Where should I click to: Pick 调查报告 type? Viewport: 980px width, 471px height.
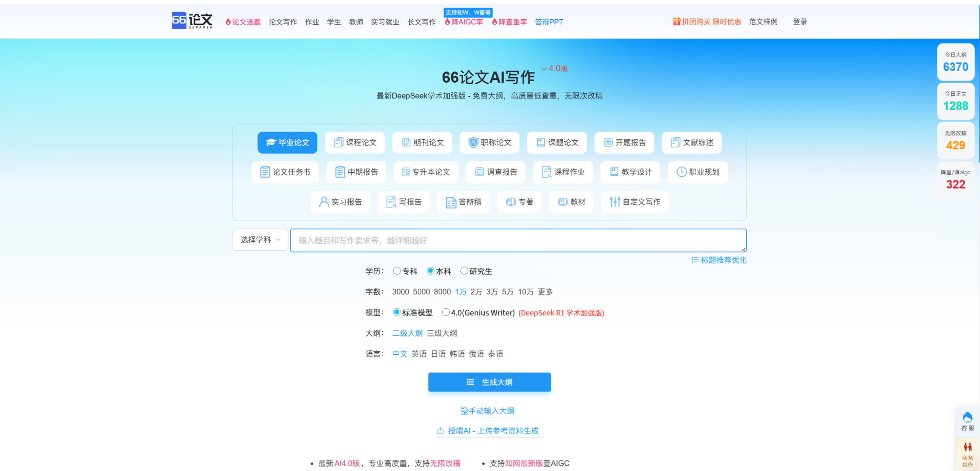pos(496,172)
